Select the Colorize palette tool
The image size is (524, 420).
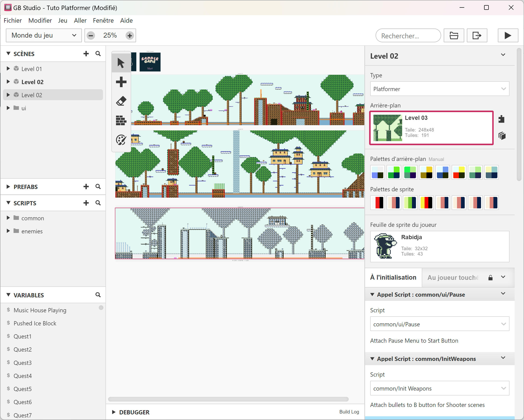click(121, 140)
